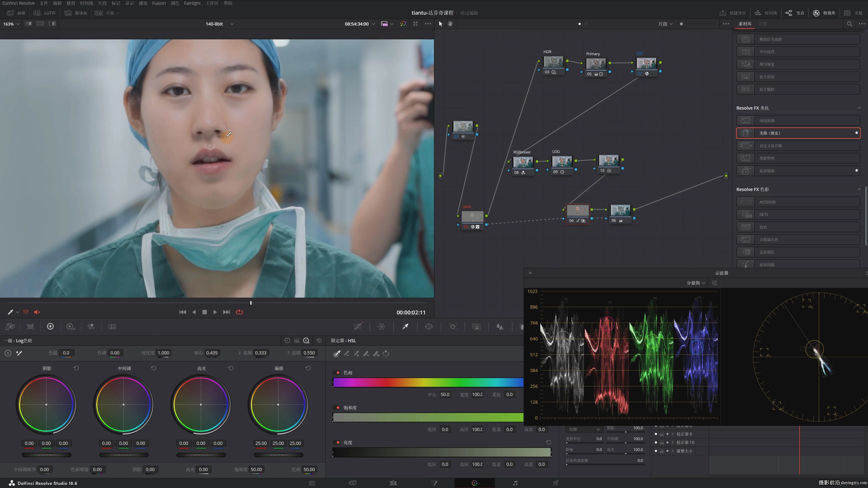Select the arrow pointer tool in node editor
868x488 pixels.
click(x=440, y=23)
